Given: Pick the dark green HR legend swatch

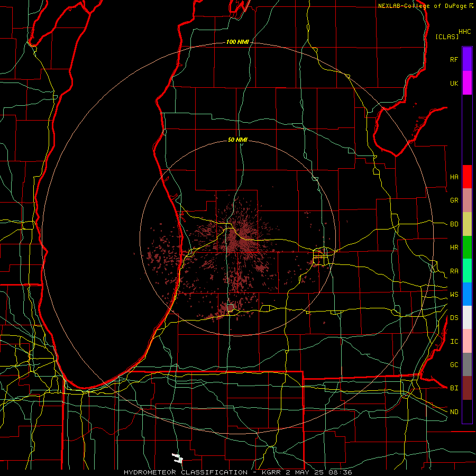Looking at the screenshot, I should 467,248.
